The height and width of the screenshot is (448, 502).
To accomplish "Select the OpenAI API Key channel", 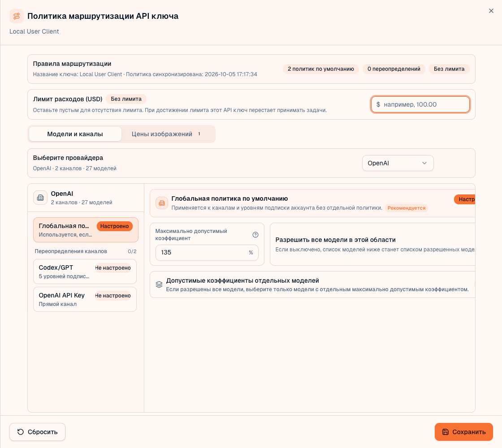I will point(85,299).
